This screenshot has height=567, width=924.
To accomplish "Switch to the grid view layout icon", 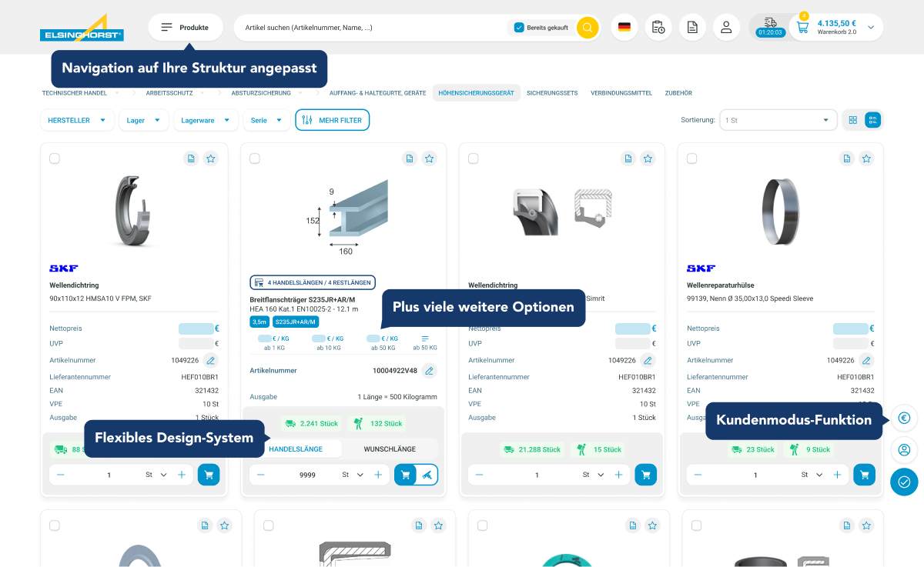I will [853, 120].
